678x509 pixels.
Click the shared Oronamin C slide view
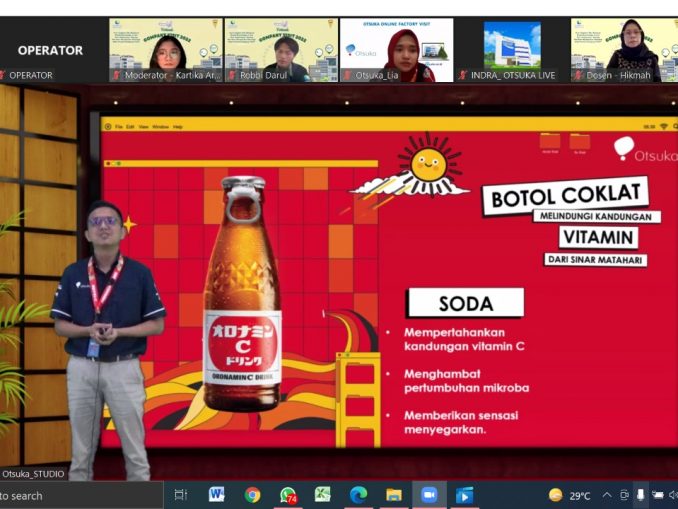[389, 281]
